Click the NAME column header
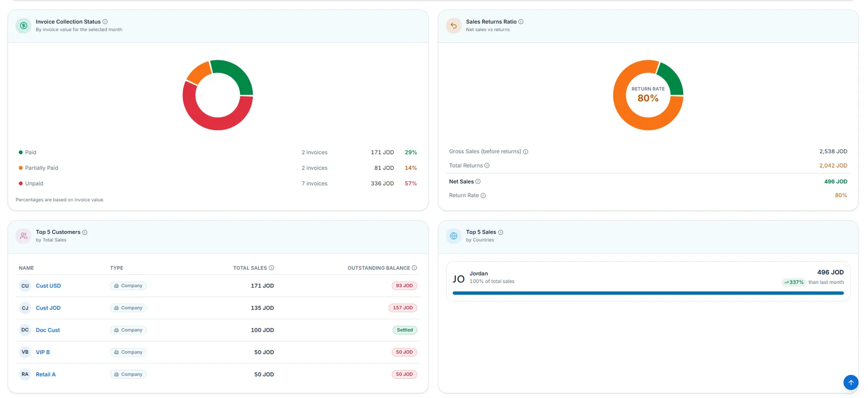This screenshot has height=398, width=868. [27, 268]
